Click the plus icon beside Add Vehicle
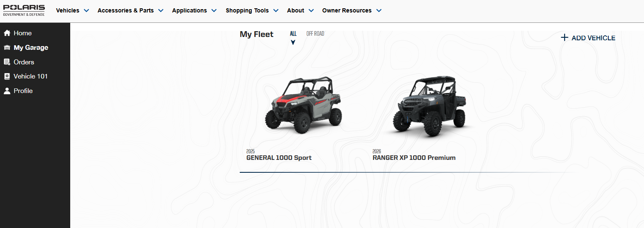 tap(564, 38)
